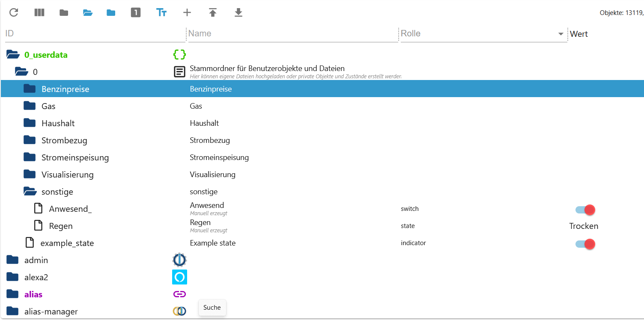The height and width of the screenshot is (320, 644).
Task: Expand the alias folder
Action: tap(12, 294)
